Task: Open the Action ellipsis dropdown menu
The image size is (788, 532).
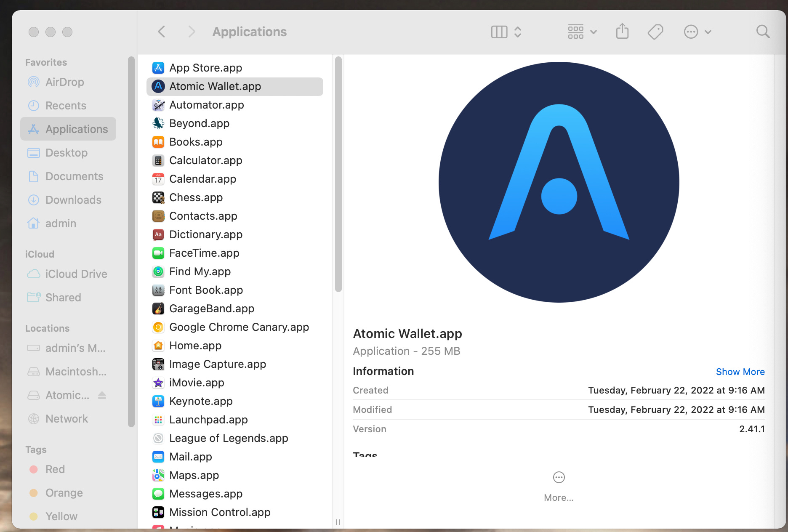Action: (x=697, y=32)
